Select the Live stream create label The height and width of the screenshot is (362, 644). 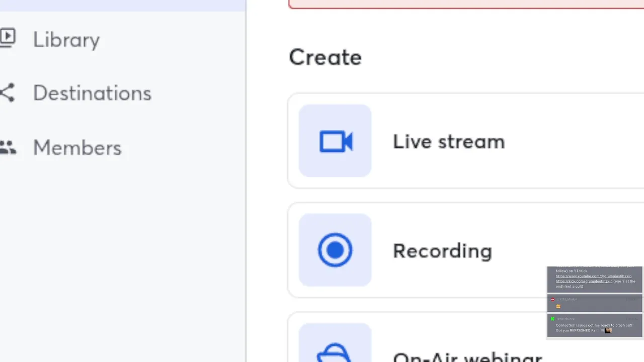(449, 141)
